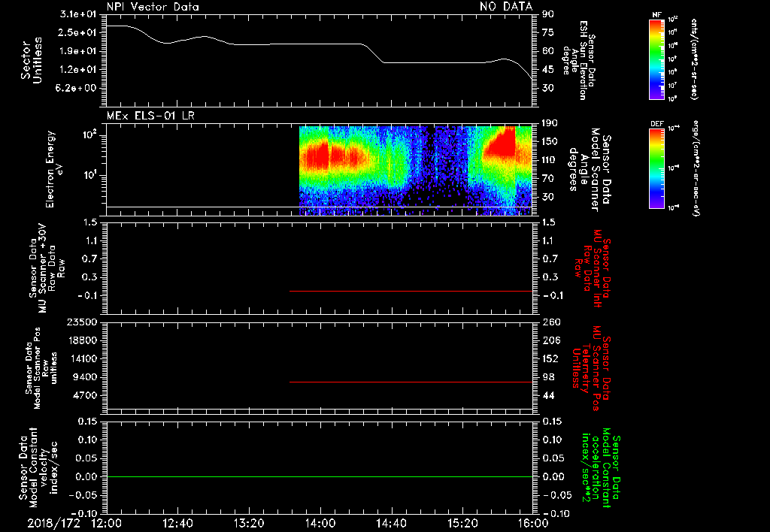Click the "190" scanner angle tick

[x=550, y=123]
